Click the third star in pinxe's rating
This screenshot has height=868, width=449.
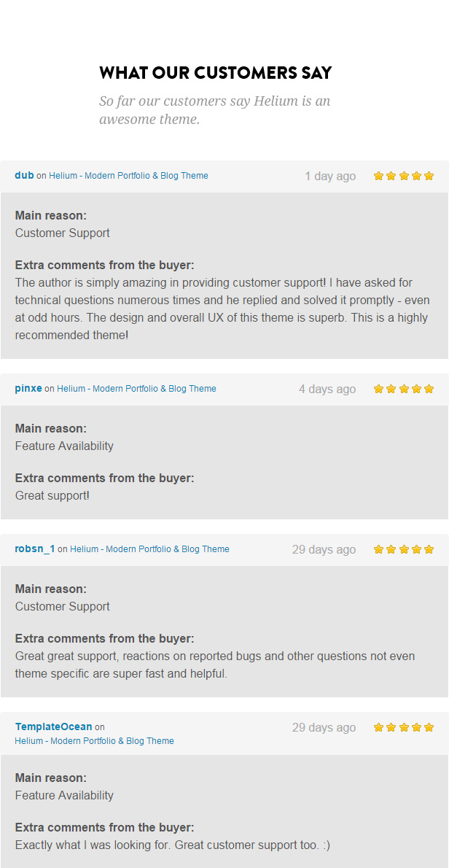point(404,390)
